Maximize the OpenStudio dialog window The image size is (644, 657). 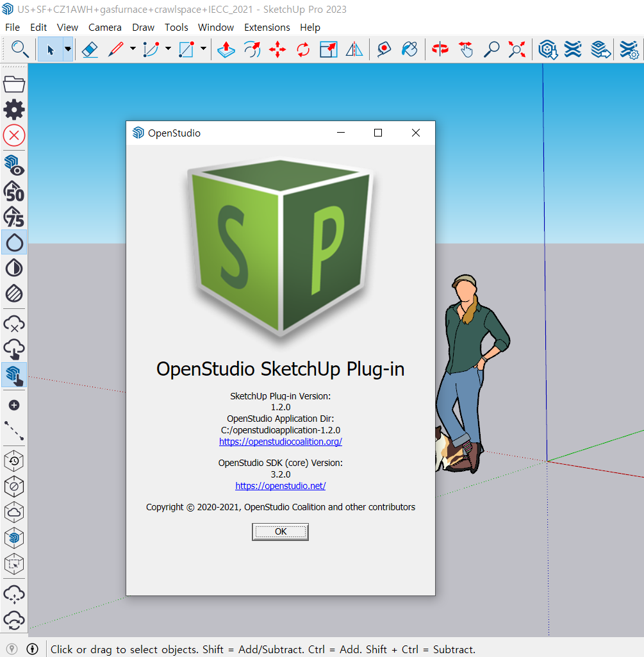(378, 133)
